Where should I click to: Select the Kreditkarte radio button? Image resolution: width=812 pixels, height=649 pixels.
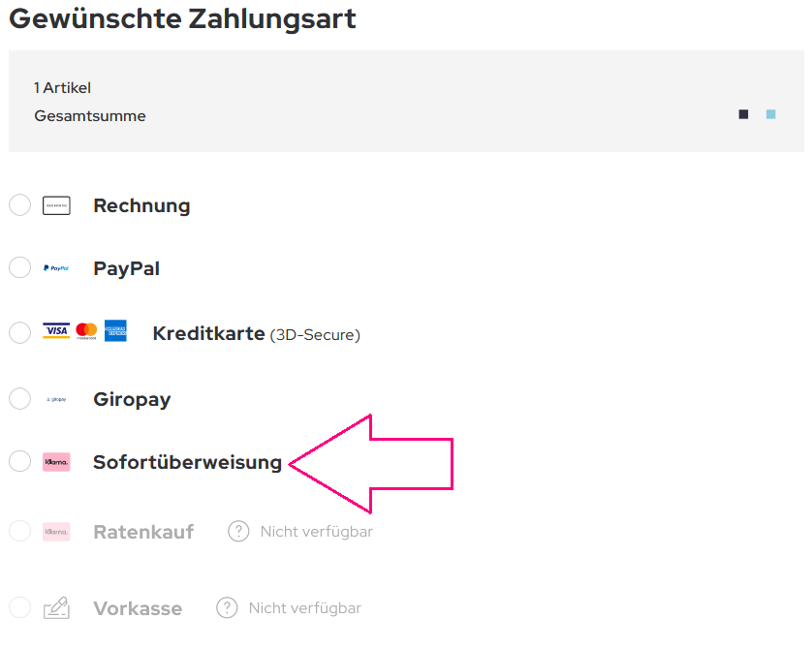[x=19, y=333]
